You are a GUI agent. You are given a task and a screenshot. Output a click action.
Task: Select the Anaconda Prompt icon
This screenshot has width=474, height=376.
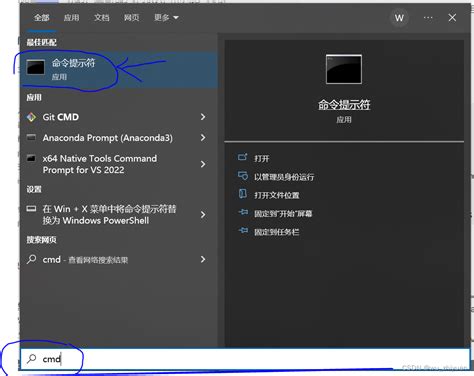(31, 137)
